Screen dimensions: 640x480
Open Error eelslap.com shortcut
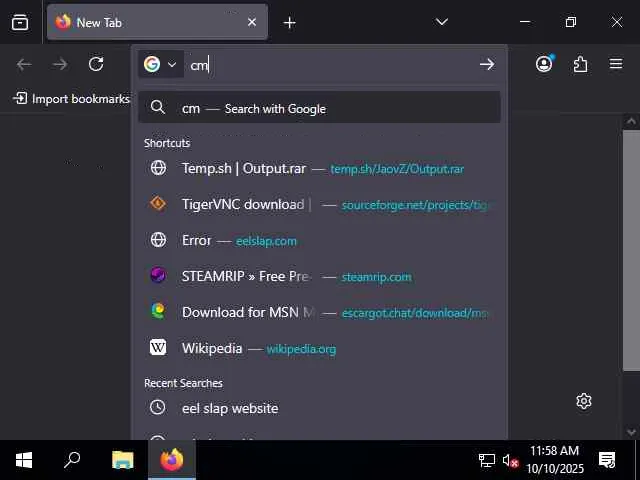(319, 240)
